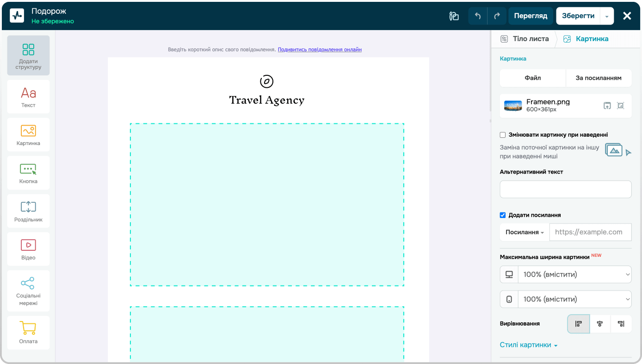The height and width of the screenshot is (364, 642).
Task: Click the Заміна поточної картинки description text
Action: coord(549,152)
